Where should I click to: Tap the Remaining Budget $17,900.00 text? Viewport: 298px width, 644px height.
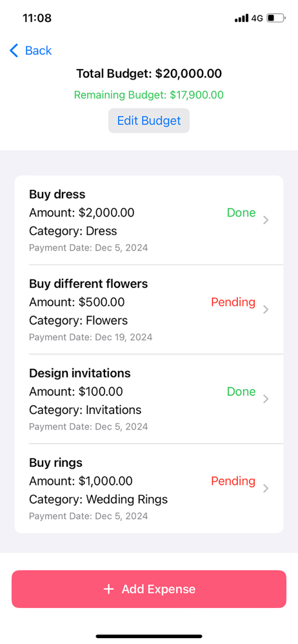[149, 95]
